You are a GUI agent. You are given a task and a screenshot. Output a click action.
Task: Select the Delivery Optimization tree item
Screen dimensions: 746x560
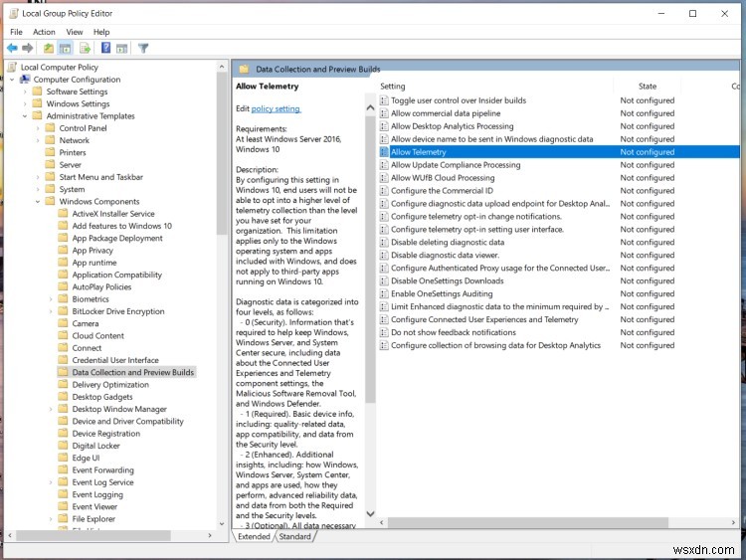point(110,384)
